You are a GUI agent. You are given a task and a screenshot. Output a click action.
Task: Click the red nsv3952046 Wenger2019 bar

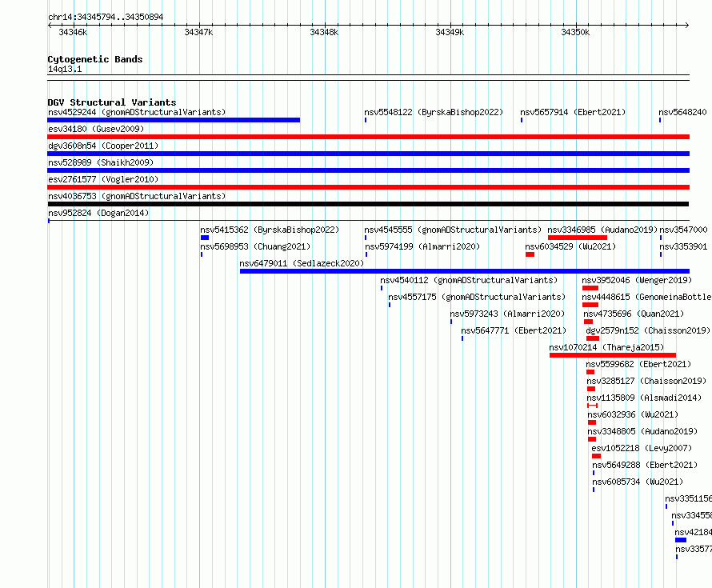click(590, 288)
